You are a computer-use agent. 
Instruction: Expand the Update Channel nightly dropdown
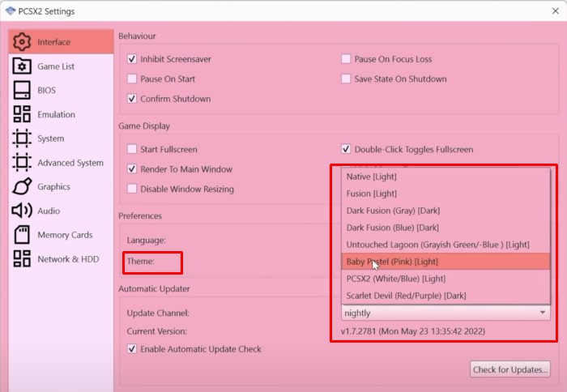(x=445, y=313)
